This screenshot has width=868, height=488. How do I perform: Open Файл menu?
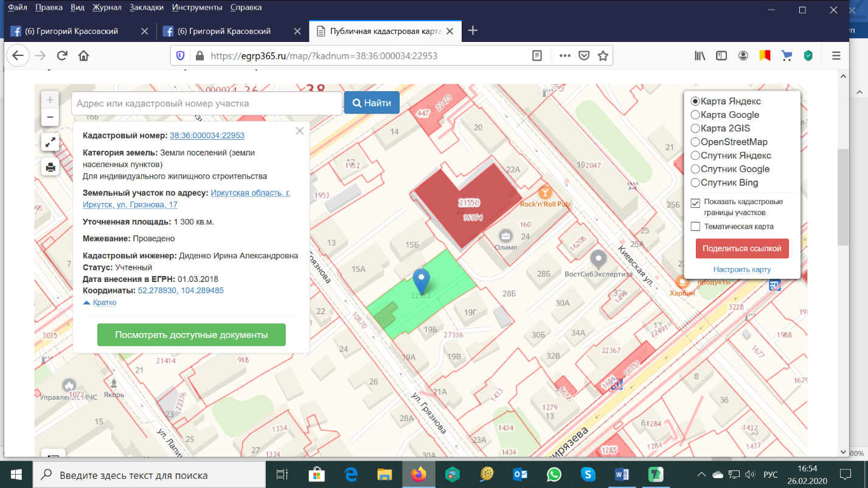click(x=18, y=7)
